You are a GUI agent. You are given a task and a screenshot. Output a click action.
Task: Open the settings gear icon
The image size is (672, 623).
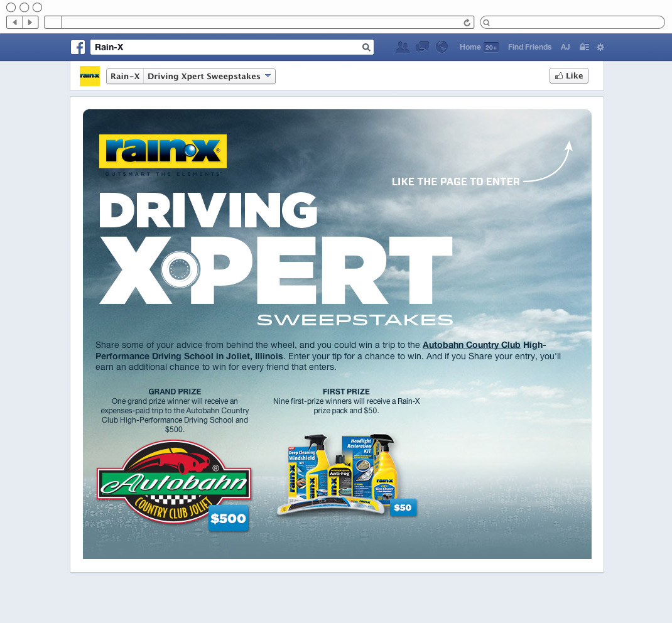[x=600, y=46]
